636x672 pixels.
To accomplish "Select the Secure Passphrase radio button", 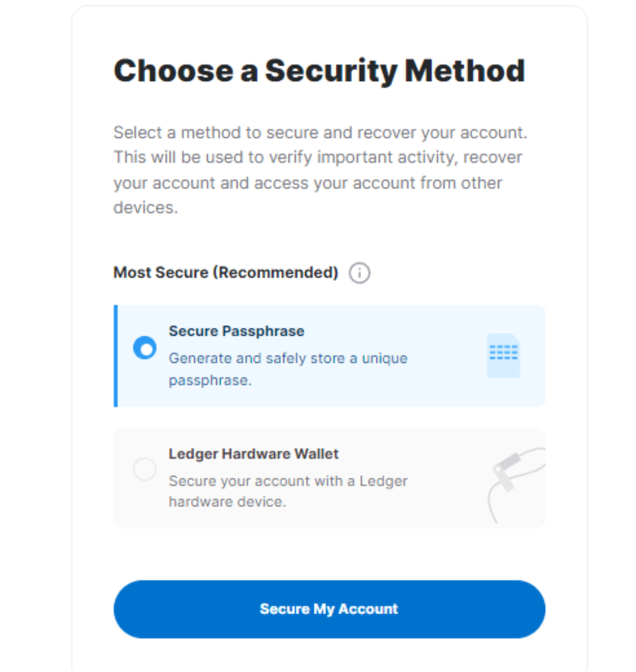I will click(144, 347).
